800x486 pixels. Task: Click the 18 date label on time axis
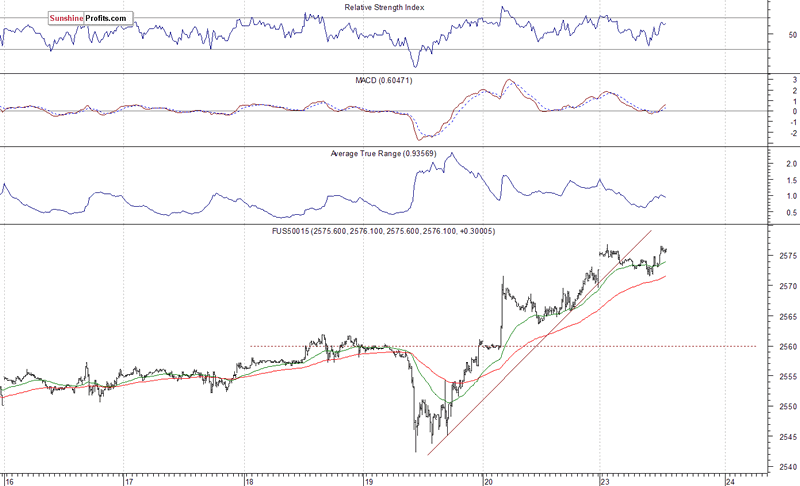249,481
